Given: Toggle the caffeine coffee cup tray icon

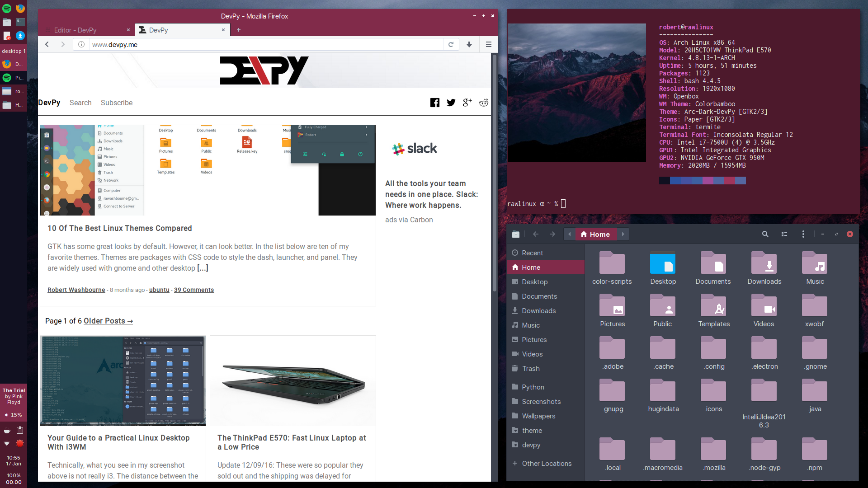Looking at the screenshot, I should click(7, 431).
